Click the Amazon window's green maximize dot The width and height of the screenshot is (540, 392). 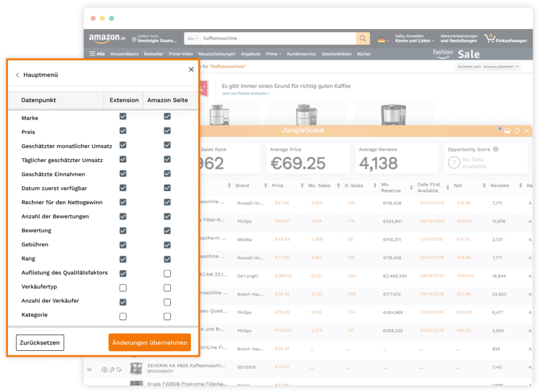[x=112, y=18]
